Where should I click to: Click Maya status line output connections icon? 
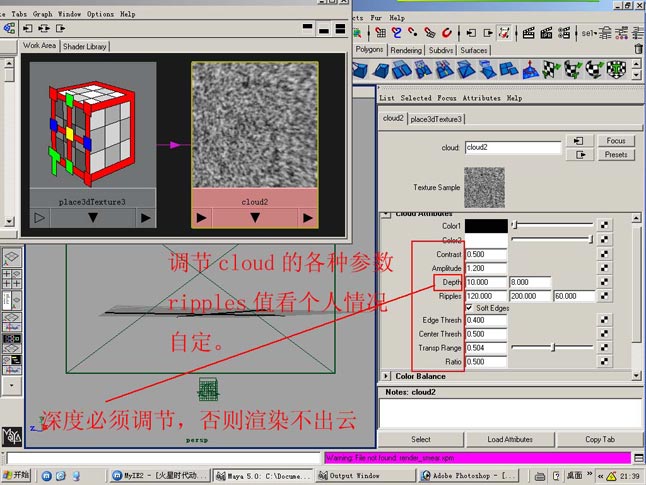click(488, 33)
